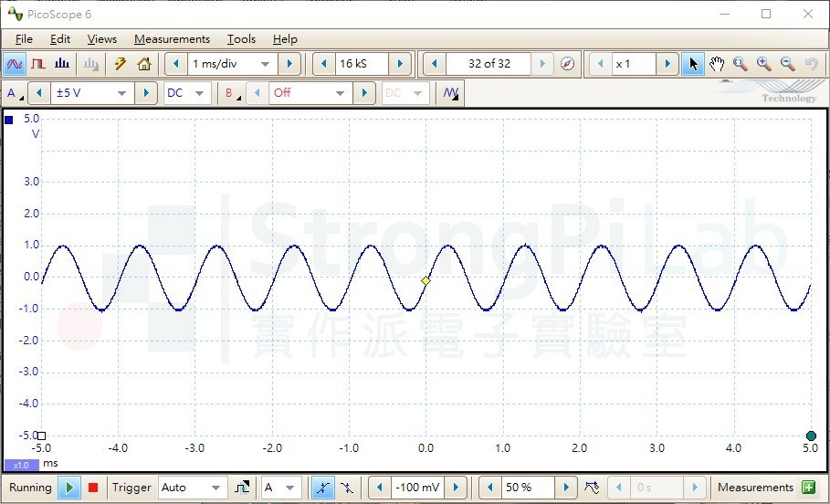This screenshot has width=830, height=504.
Task: Maximize the PicoScope 6 window
Action: (766, 15)
